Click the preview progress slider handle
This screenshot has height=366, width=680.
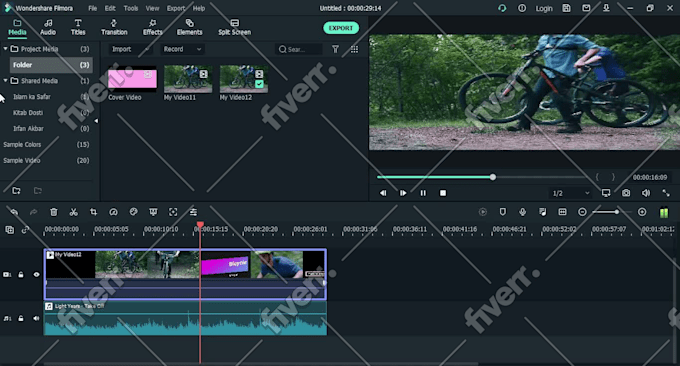pyautogui.click(x=493, y=177)
